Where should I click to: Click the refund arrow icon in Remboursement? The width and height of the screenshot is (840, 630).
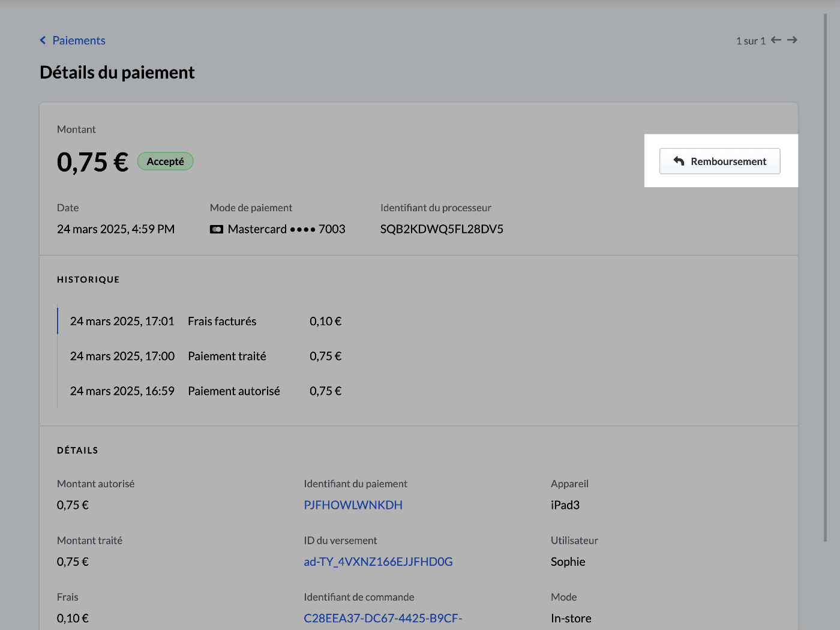coord(679,161)
